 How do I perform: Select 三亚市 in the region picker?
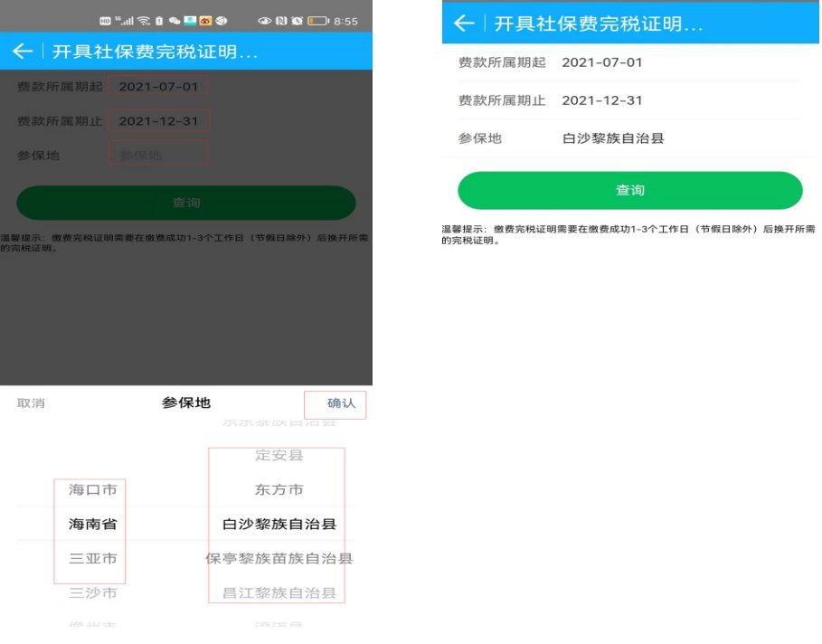92,559
